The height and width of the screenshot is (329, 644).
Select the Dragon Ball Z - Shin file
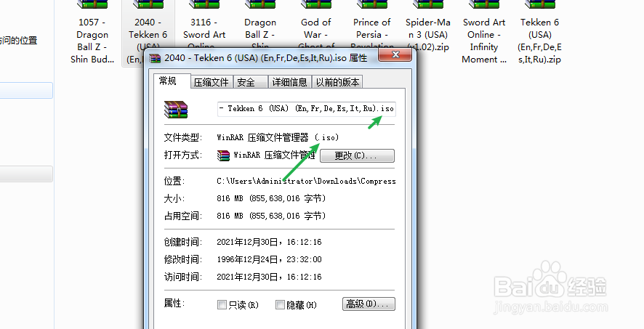[x=260, y=25]
